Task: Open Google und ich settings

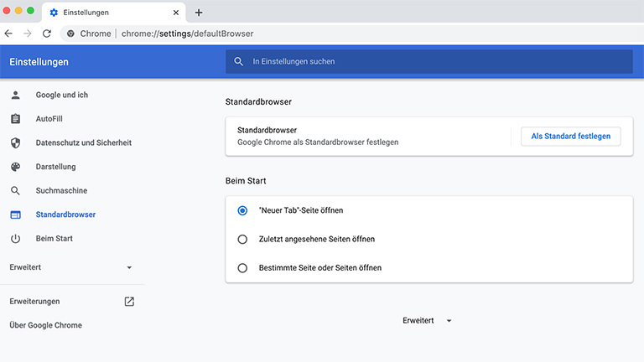Action: coord(61,95)
